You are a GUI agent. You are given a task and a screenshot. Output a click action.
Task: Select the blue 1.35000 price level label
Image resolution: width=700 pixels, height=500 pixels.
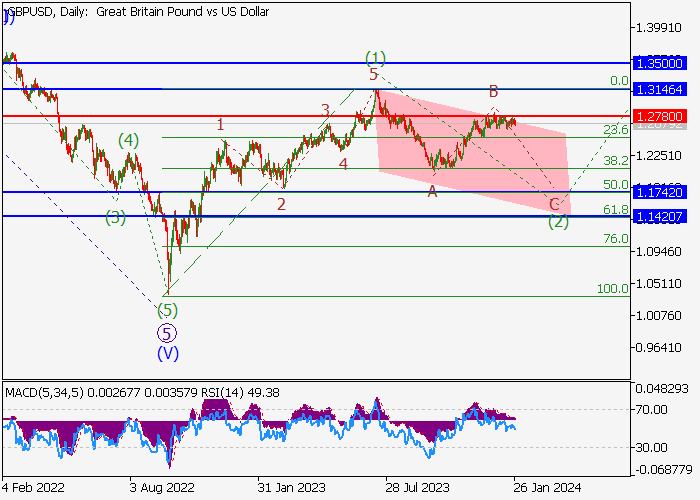click(x=659, y=63)
